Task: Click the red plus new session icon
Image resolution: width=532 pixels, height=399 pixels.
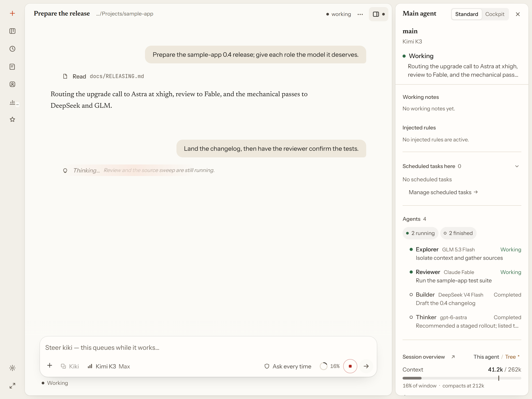Action: (12, 14)
